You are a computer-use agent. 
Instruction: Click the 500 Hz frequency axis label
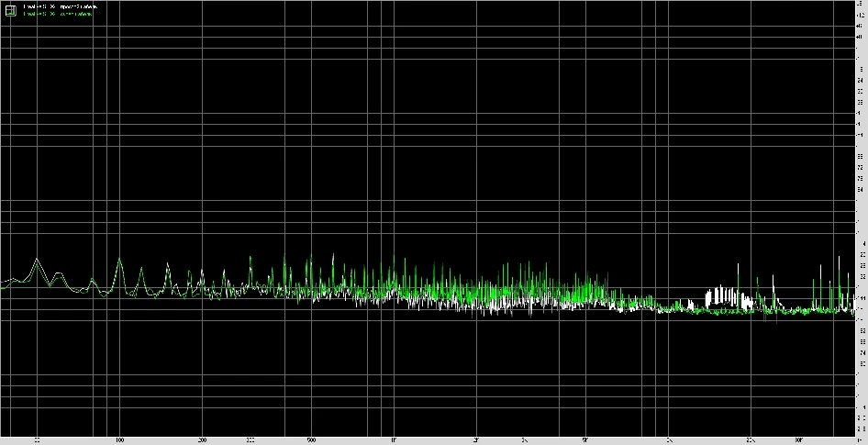311,440
